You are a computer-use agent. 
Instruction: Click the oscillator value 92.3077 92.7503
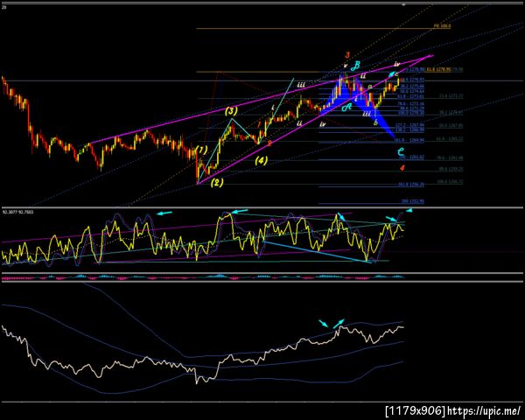[x=16, y=212]
